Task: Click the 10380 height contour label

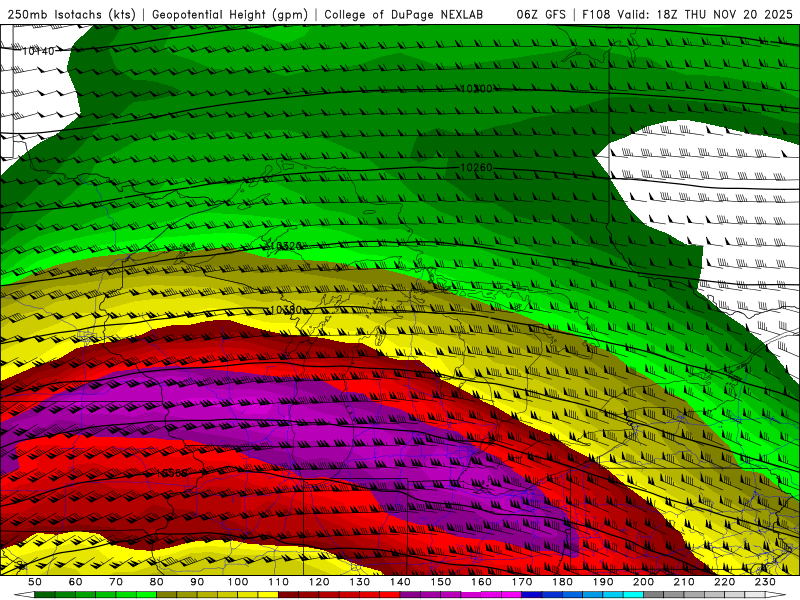Action: 286,310
